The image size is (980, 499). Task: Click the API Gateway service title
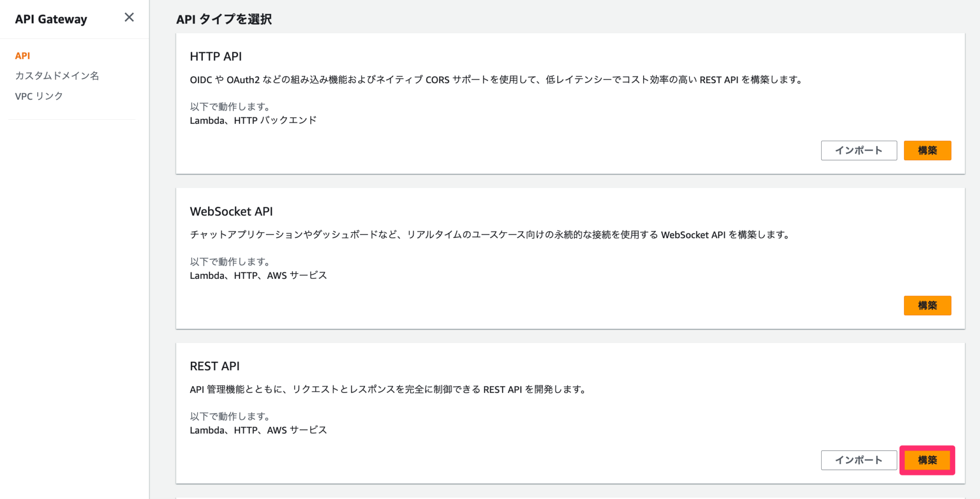(x=51, y=19)
